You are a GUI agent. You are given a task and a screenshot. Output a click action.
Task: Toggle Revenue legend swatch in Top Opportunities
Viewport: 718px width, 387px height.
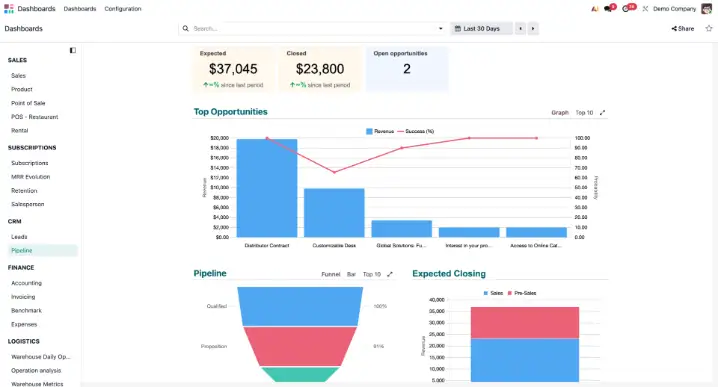(x=369, y=131)
